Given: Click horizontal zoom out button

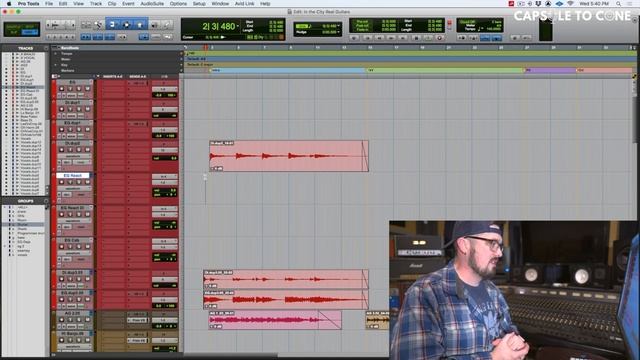Looking at the screenshot, I should [49, 25].
